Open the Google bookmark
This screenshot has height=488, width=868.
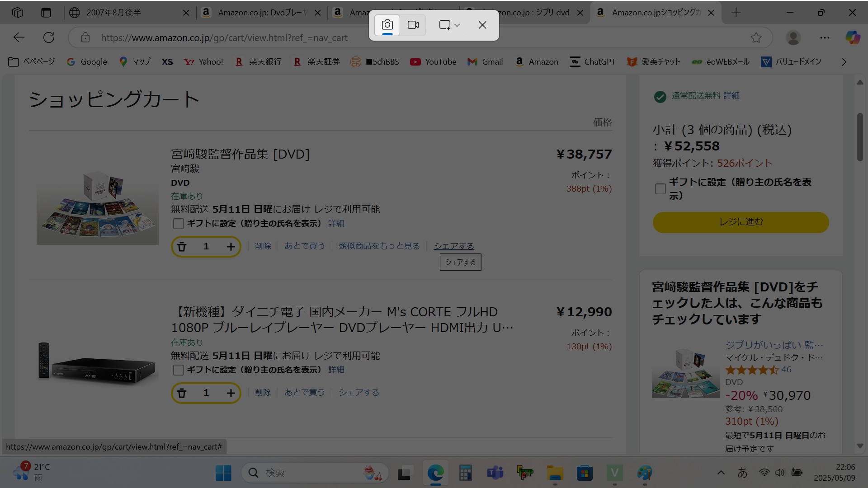pos(87,62)
